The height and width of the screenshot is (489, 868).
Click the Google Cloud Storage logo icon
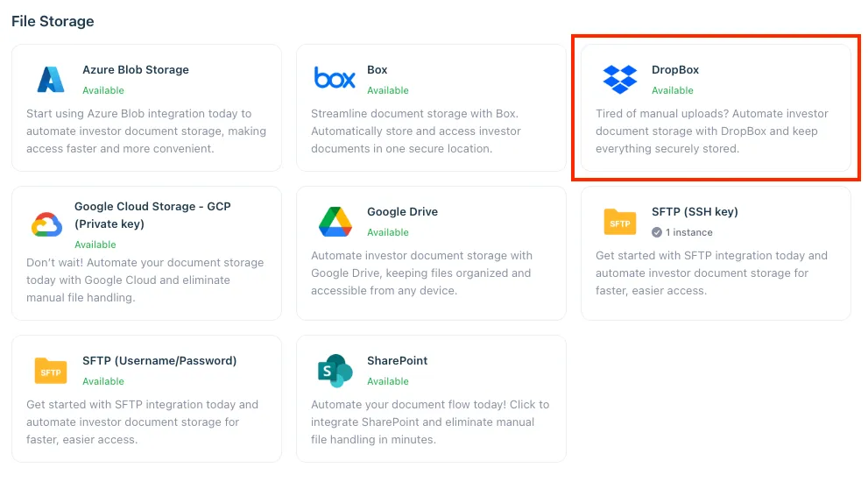pos(46,224)
